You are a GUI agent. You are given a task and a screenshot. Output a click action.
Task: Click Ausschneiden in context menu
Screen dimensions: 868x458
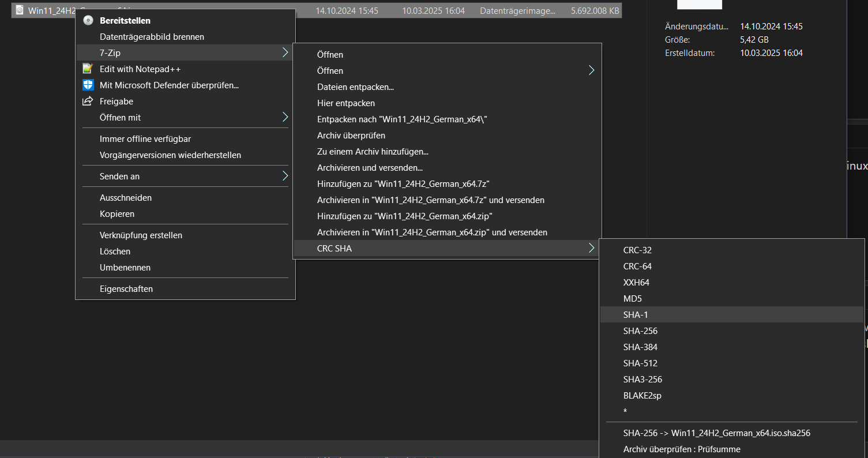click(185, 198)
